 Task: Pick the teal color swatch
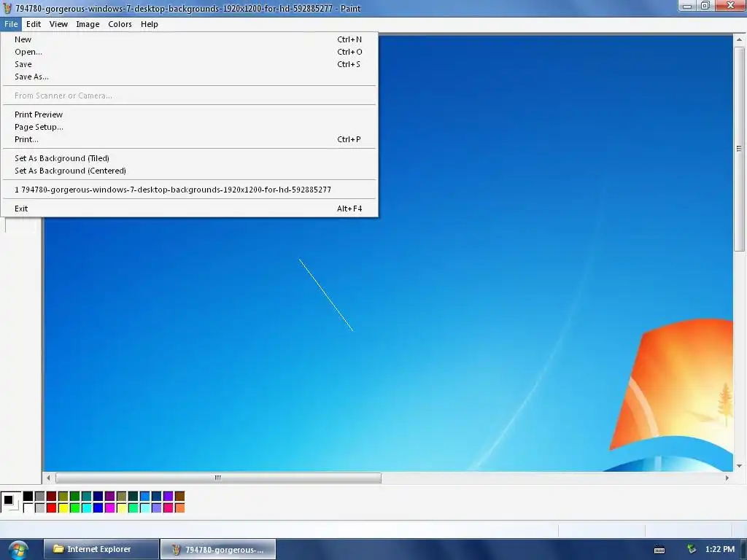(x=87, y=496)
